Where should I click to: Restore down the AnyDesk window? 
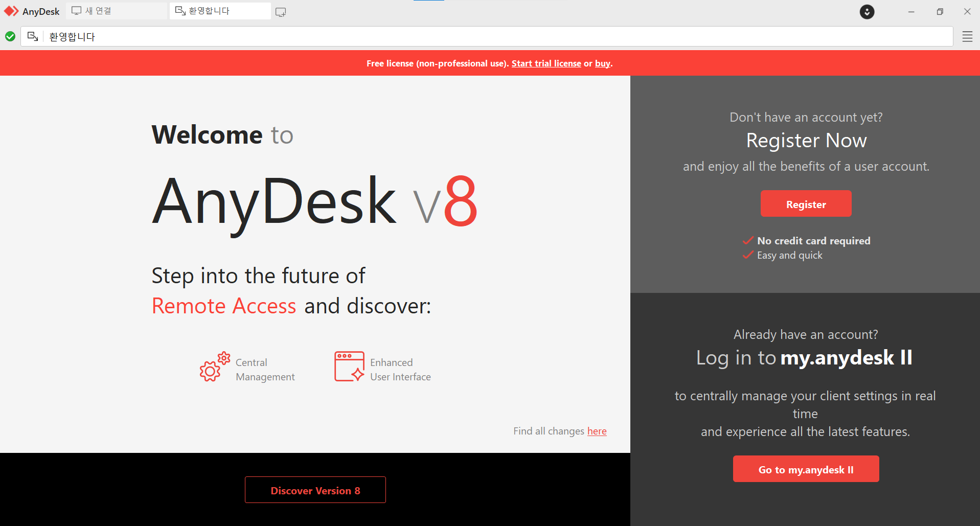pyautogui.click(x=940, y=11)
